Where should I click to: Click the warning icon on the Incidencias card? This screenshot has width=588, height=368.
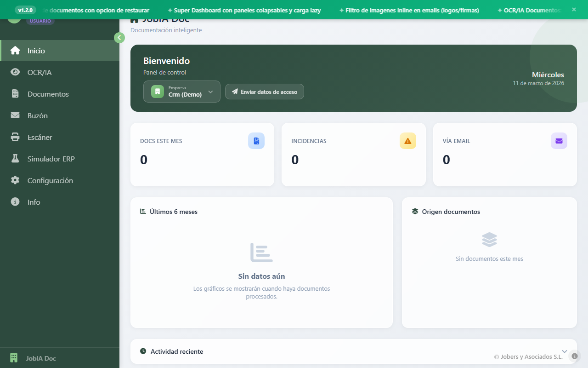click(x=407, y=141)
